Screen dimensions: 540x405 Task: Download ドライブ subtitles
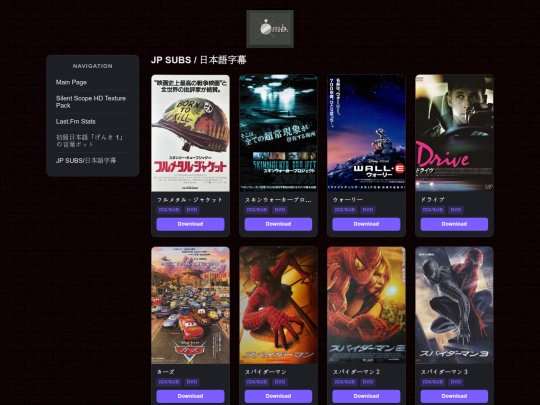[x=454, y=224]
